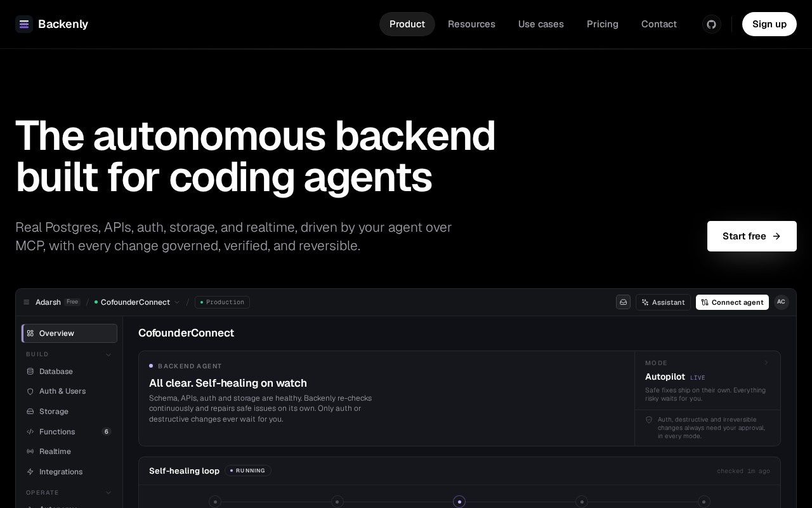The image size is (812, 508).
Task: Click the 'checked 1m ago' text
Action: coord(743,471)
